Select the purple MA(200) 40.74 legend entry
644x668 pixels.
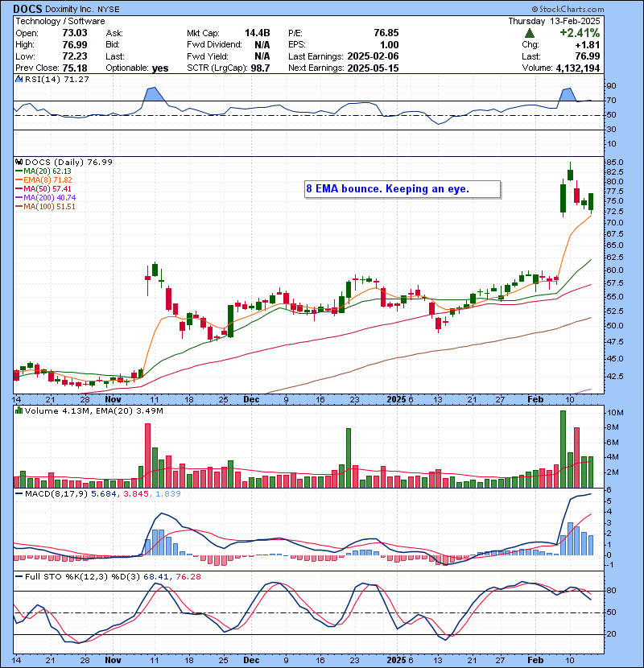[x=45, y=198]
